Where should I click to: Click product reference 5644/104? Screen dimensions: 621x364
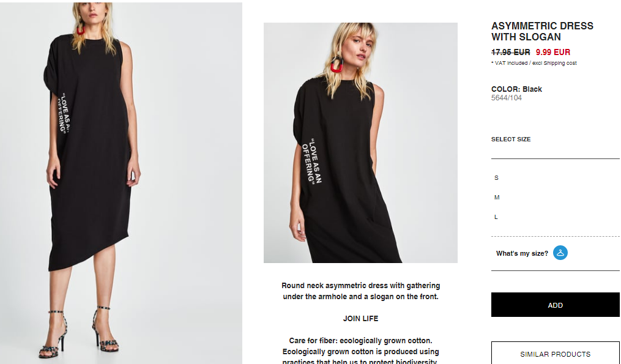506,98
